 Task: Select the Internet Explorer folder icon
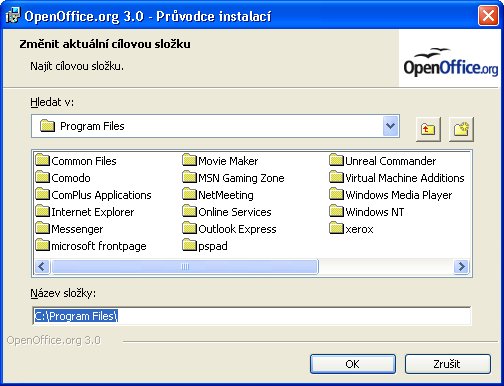point(43,211)
